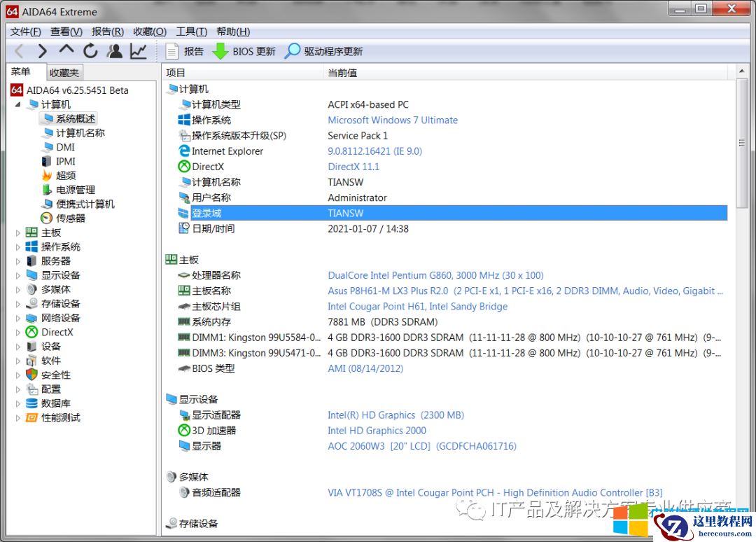Open the 工具(T) menu
Image resolution: width=756 pixels, height=542 pixels.
[191, 32]
